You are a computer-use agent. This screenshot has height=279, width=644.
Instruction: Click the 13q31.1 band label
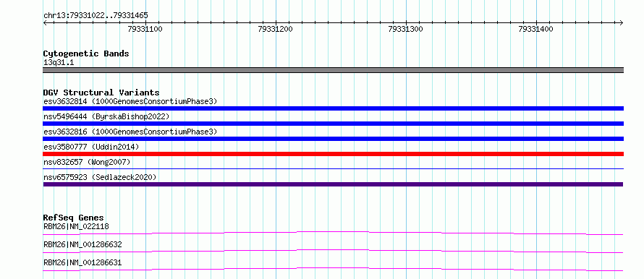(59, 63)
